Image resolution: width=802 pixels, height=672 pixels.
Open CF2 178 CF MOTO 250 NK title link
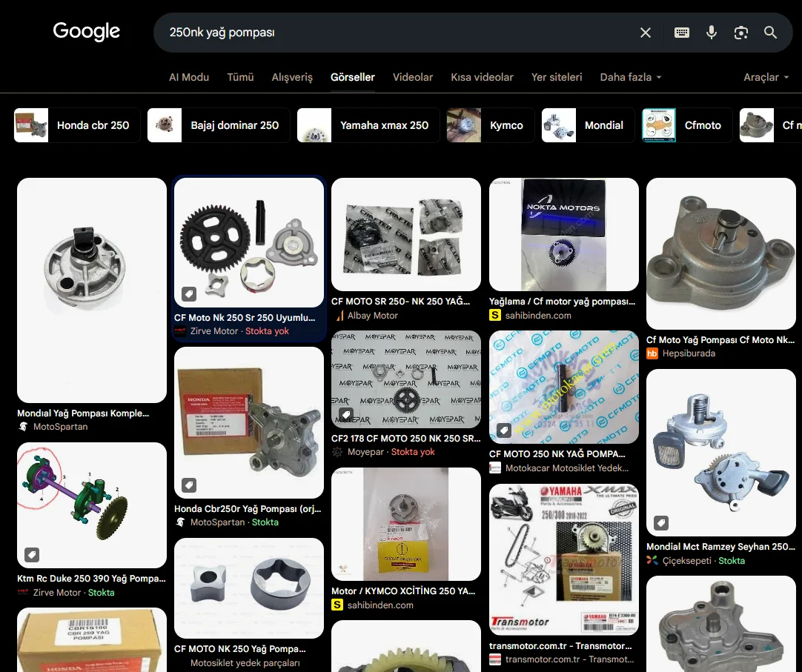click(406, 439)
